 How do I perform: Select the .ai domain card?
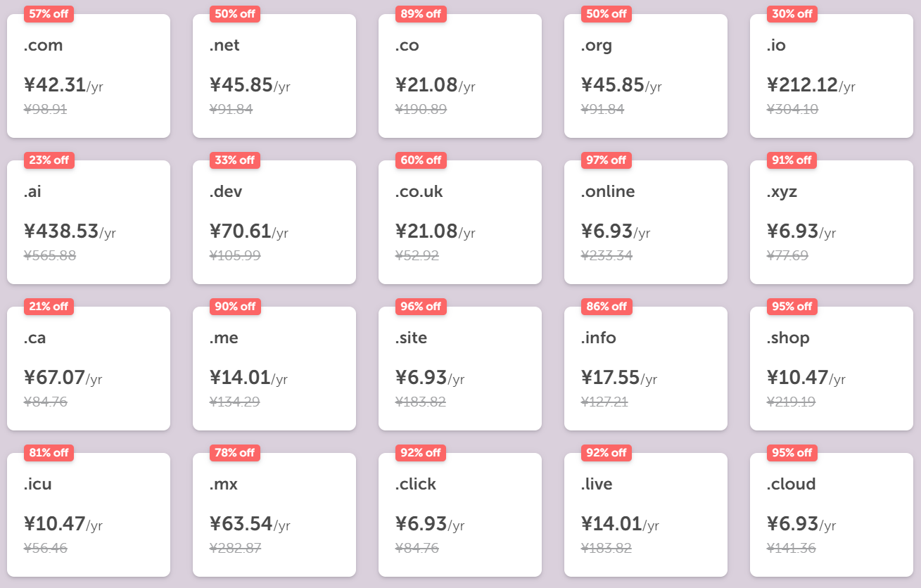coord(89,222)
